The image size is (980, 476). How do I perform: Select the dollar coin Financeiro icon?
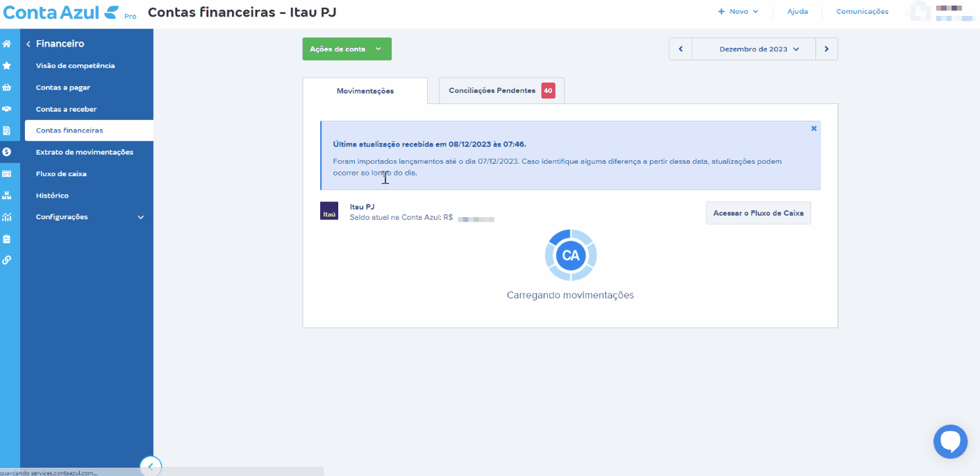[x=6, y=152]
